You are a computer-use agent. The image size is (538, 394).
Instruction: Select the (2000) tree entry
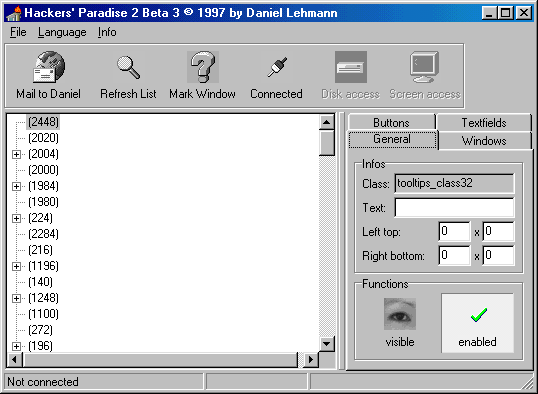[x=43, y=170]
